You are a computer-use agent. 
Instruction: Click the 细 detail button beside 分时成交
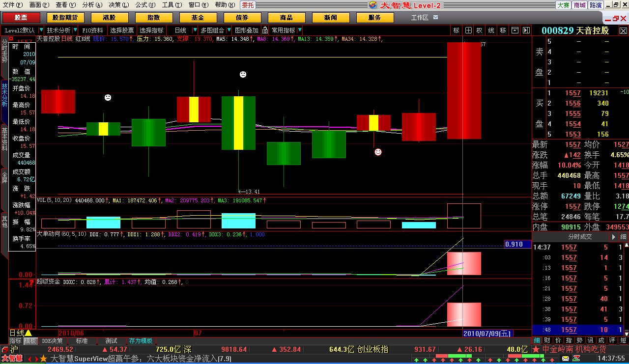[623, 236]
